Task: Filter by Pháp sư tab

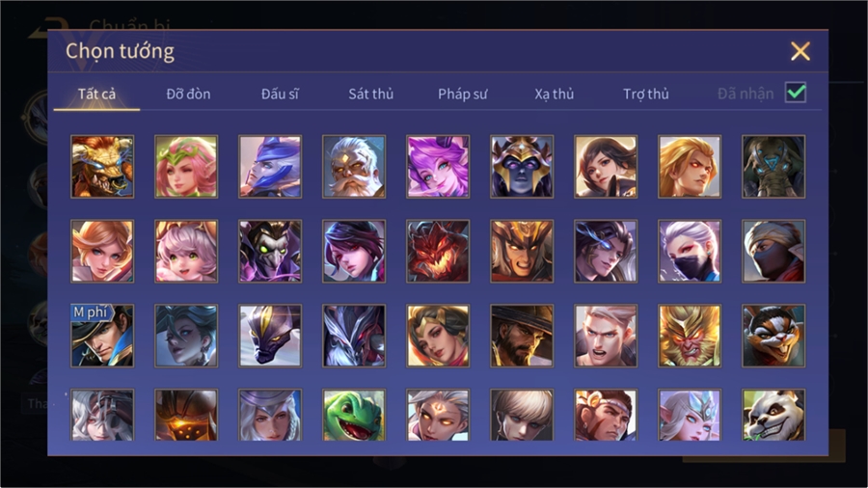Action: click(462, 95)
